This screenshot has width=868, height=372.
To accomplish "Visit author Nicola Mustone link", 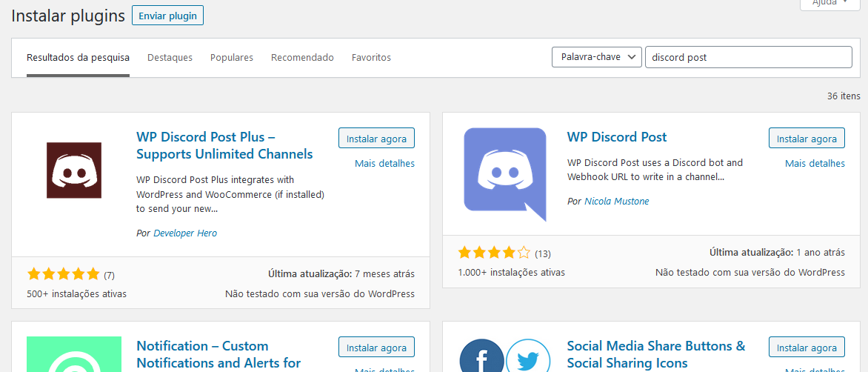I will [617, 201].
